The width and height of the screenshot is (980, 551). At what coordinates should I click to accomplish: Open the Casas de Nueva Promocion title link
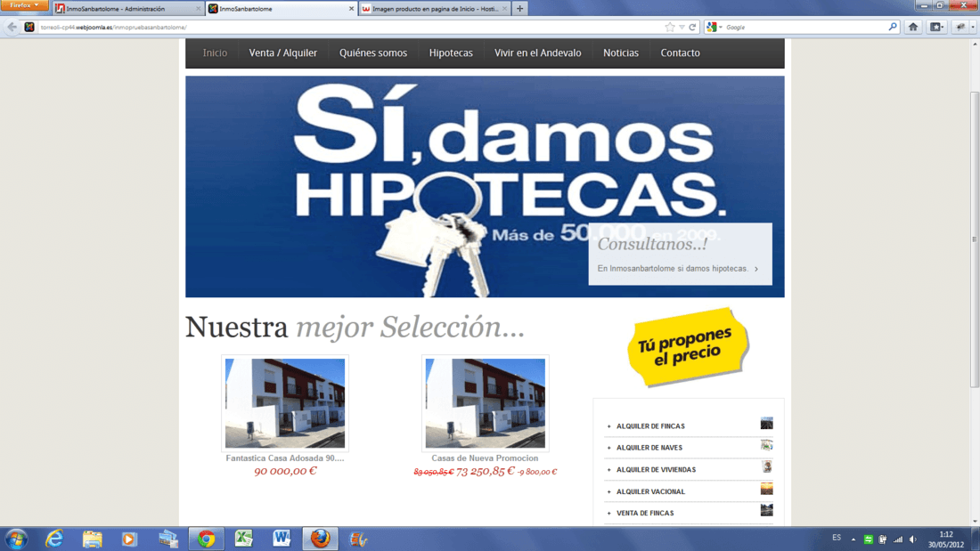485,458
